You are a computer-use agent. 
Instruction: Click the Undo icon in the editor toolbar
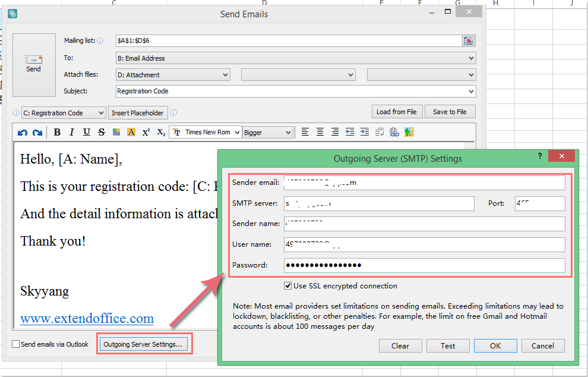click(x=23, y=131)
